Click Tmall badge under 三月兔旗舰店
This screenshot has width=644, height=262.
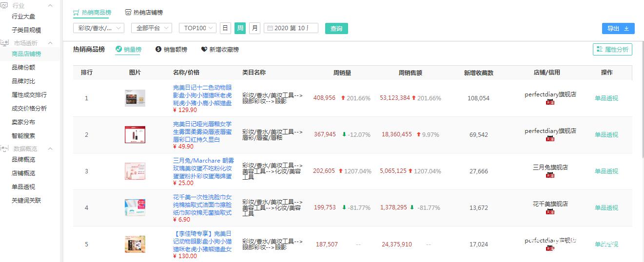pos(550,175)
